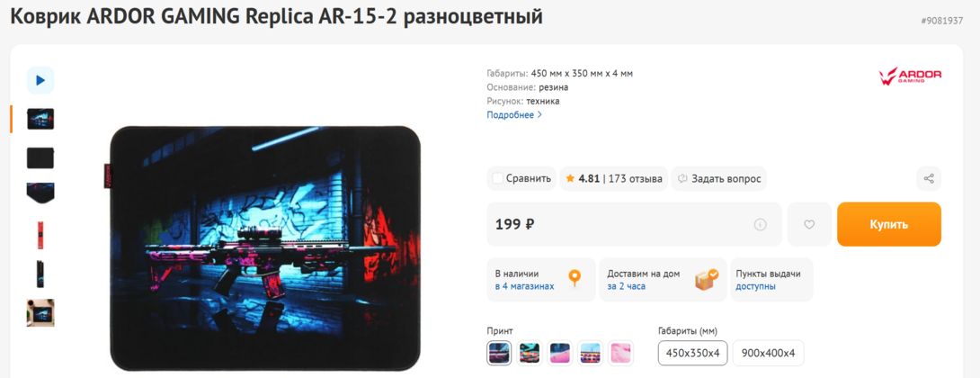Play the product video thumbnail
980x378 pixels.
(x=40, y=80)
